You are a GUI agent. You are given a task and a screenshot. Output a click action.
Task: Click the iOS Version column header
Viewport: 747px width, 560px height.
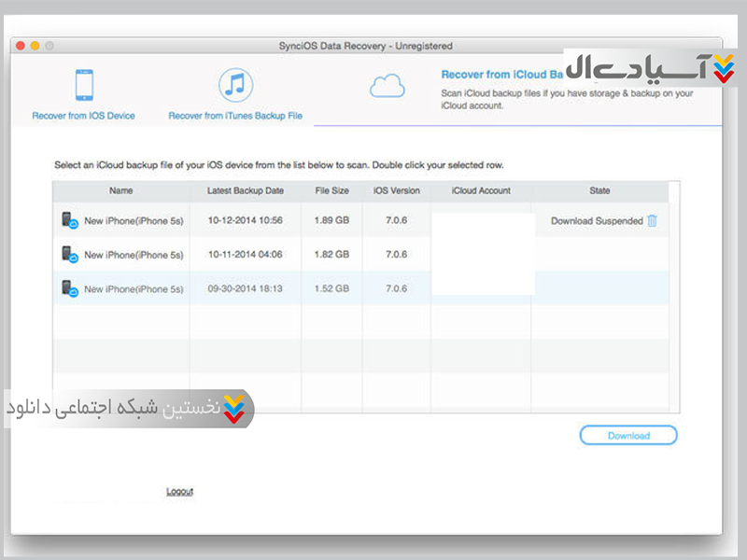click(x=397, y=190)
